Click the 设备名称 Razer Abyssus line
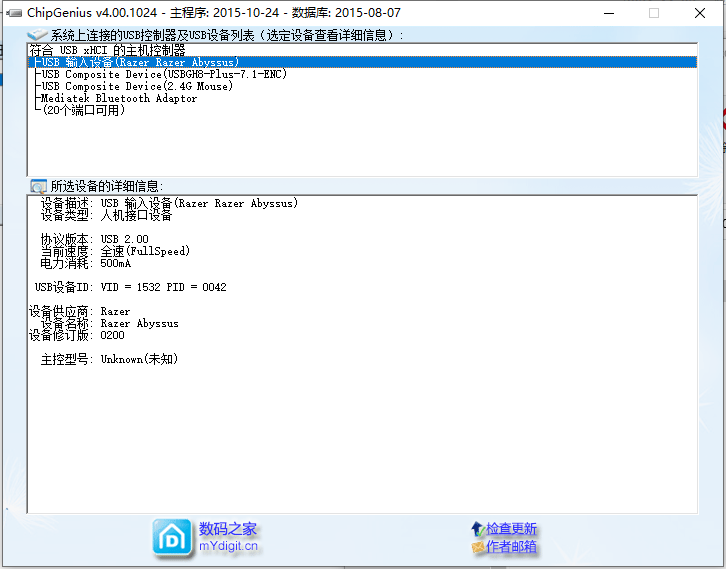 coord(109,323)
